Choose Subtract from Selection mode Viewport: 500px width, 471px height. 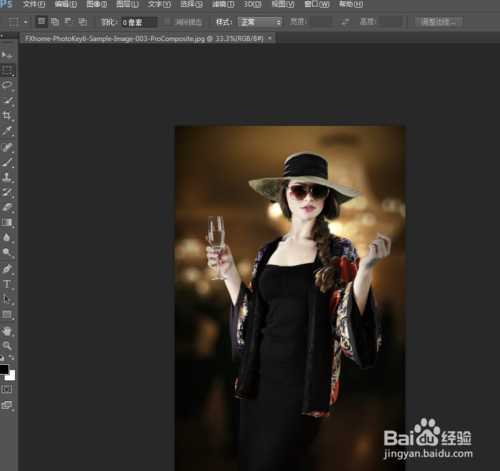tap(69, 22)
